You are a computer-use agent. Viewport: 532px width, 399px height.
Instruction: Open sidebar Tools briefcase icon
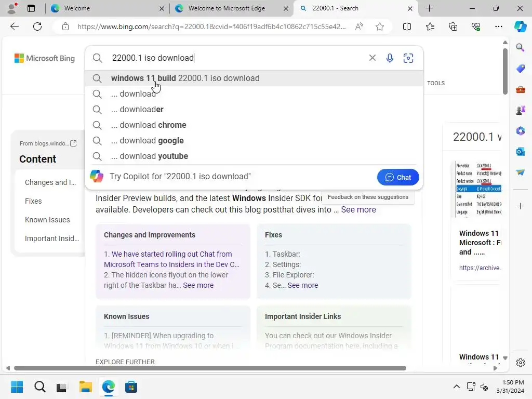tap(520, 89)
